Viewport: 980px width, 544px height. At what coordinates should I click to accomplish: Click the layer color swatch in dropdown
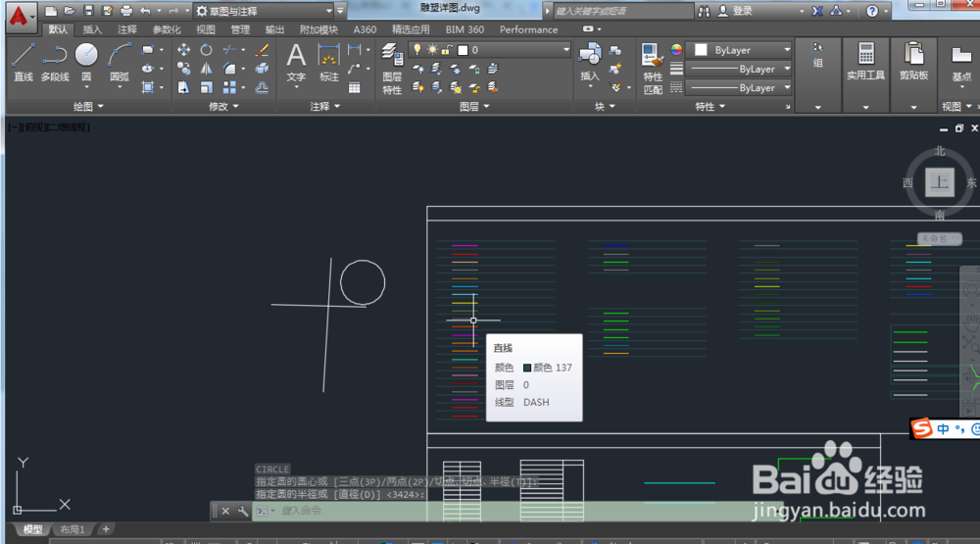pyautogui.click(x=464, y=50)
